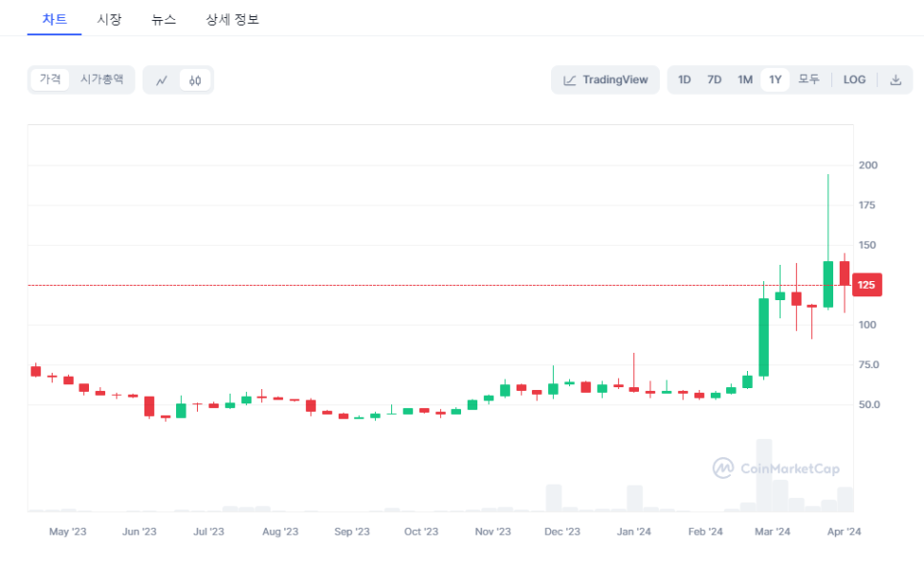Switch to 시가총액 market cap view
This screenshot has width=924, height=565.
pos(102,79)
